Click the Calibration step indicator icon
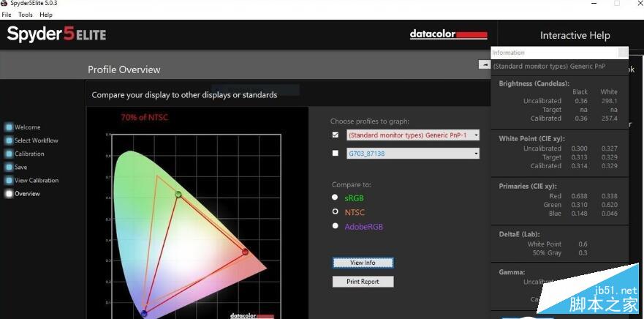Screen dimensions: 644x319 click(x=9, y=154)
